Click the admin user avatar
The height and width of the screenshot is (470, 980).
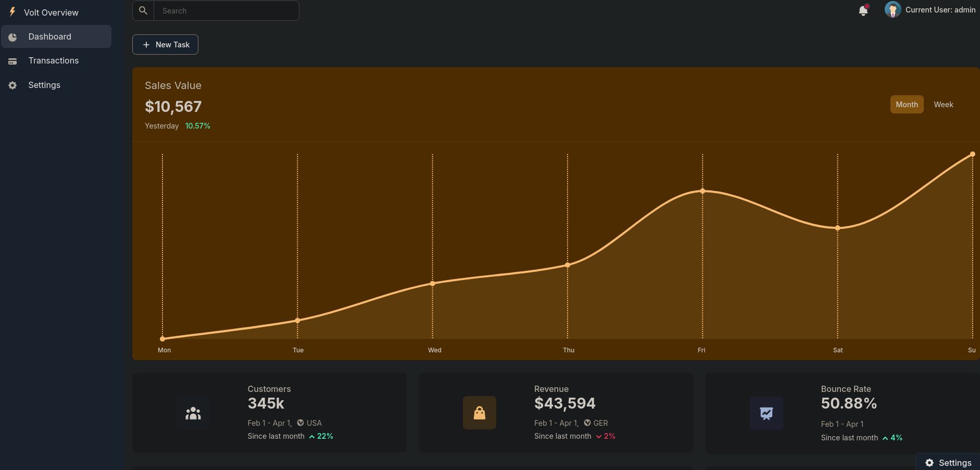tap(893, 9)
